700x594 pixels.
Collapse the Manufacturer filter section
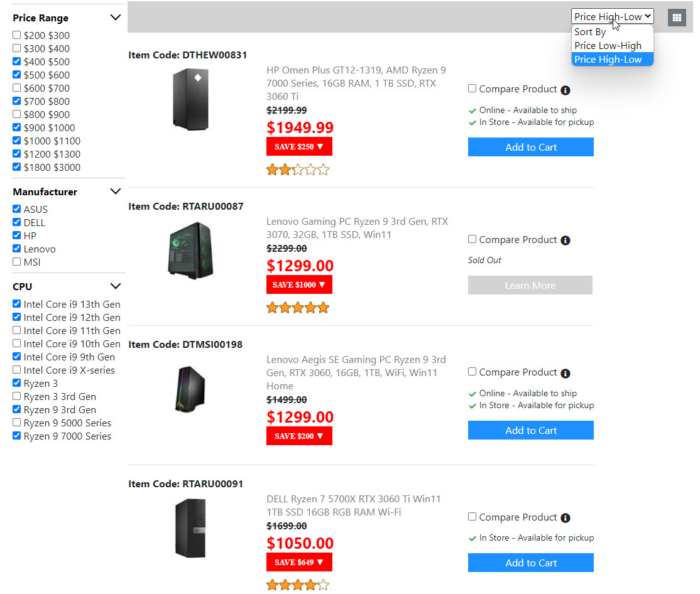click(x=115, y=192)
